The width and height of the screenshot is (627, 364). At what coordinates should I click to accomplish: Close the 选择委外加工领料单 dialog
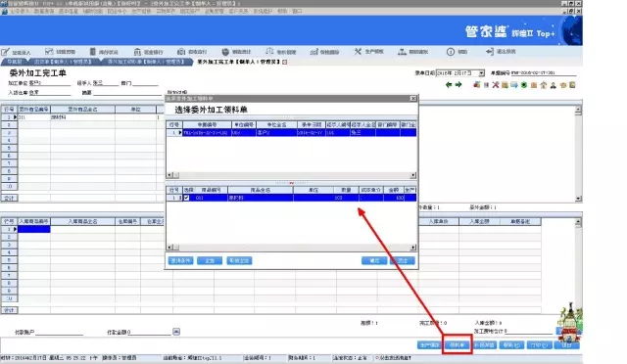coord(413,98)
